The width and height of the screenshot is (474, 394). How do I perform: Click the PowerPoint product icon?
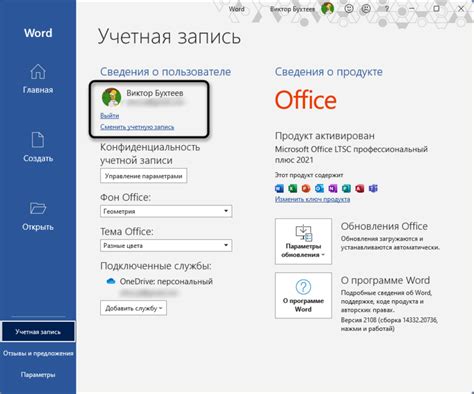point(306,189)
